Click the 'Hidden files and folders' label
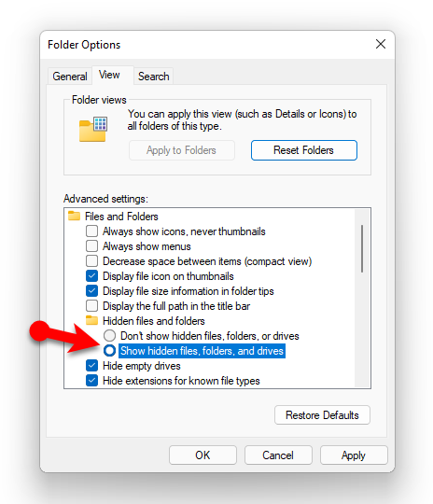This screenshot has width=433, height=504. point(154,321)
